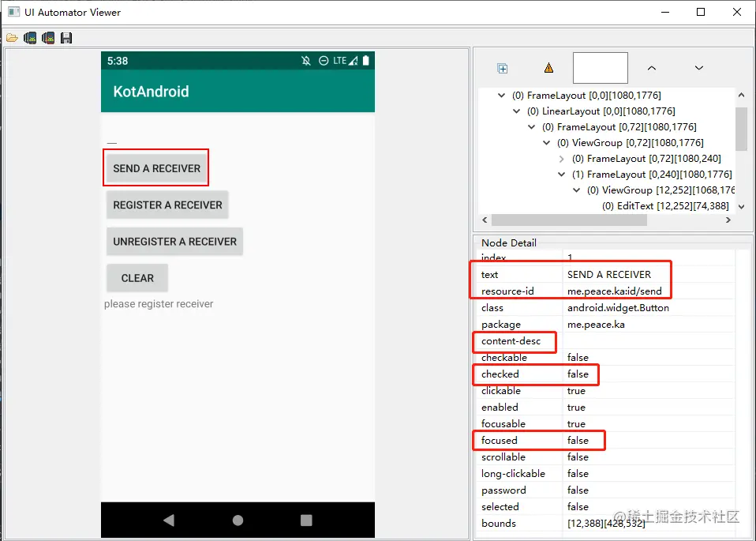
Task: Click the first Device Screenshot icon
Action: coord(30,38)
